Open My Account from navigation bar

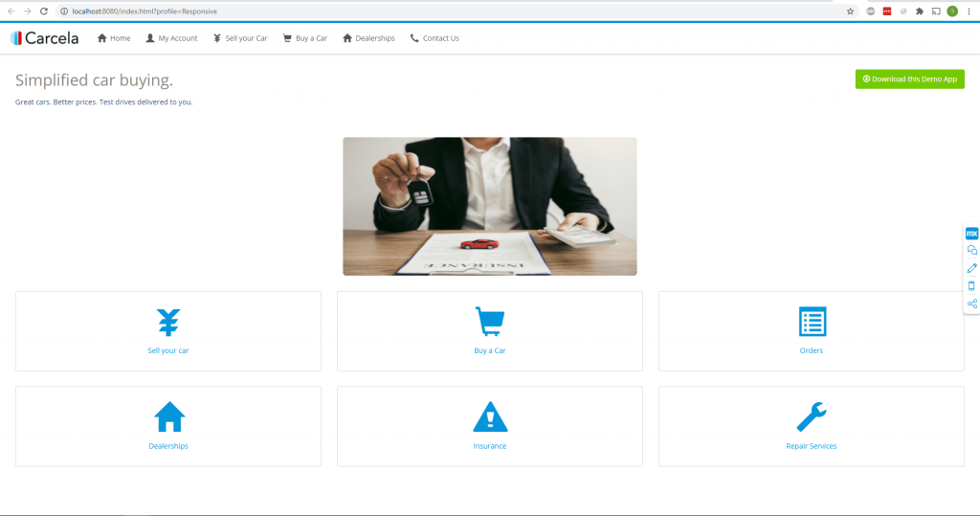coord(171,38)
